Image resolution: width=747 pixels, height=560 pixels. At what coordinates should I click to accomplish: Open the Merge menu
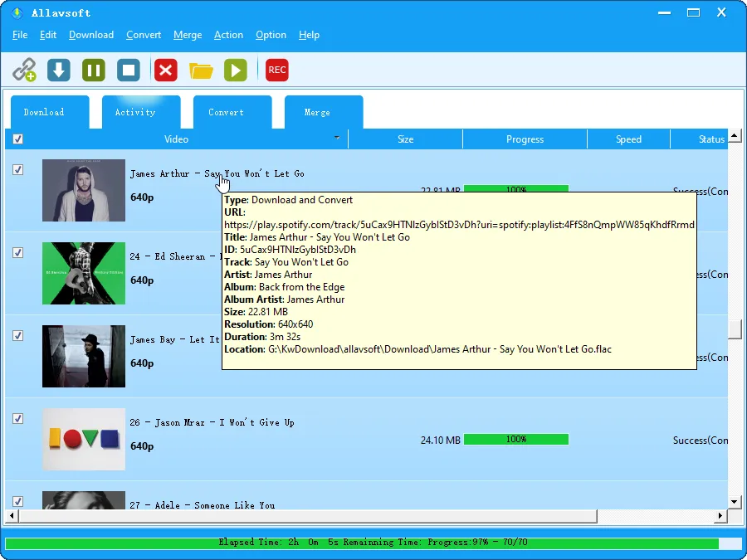(x=188, y=35)
